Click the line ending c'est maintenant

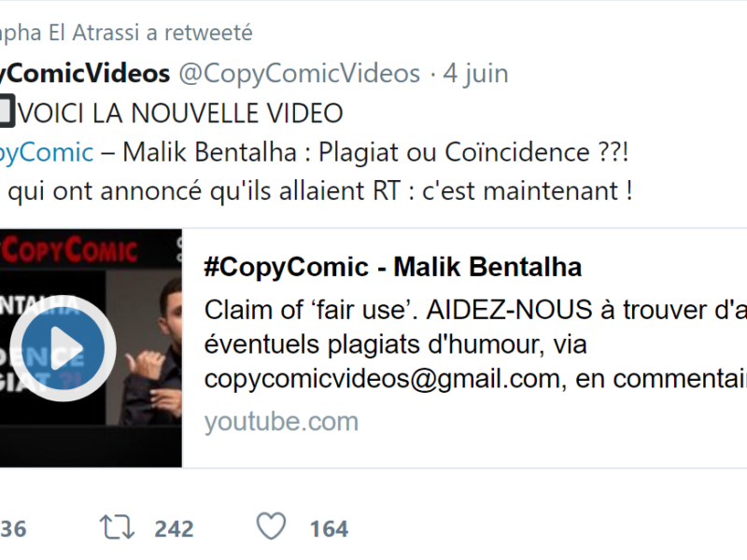click(x=317, y=191)
